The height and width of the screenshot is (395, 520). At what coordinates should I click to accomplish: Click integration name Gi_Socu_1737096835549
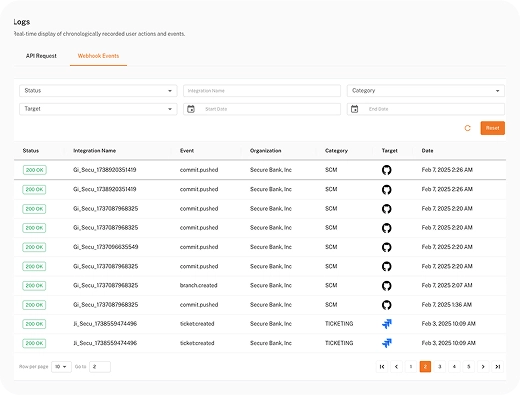click(105, 247)
